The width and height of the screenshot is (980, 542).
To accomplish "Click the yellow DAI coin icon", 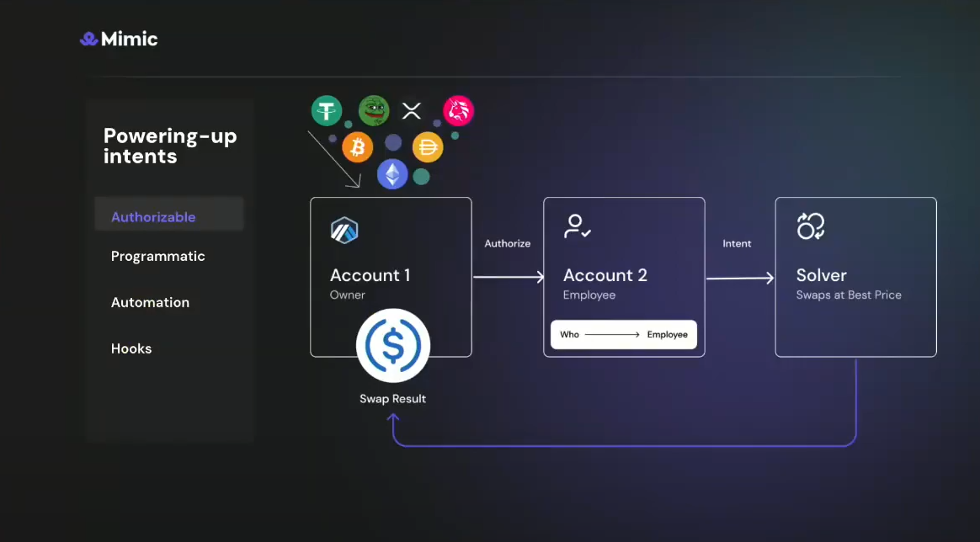I will (428, 148).
